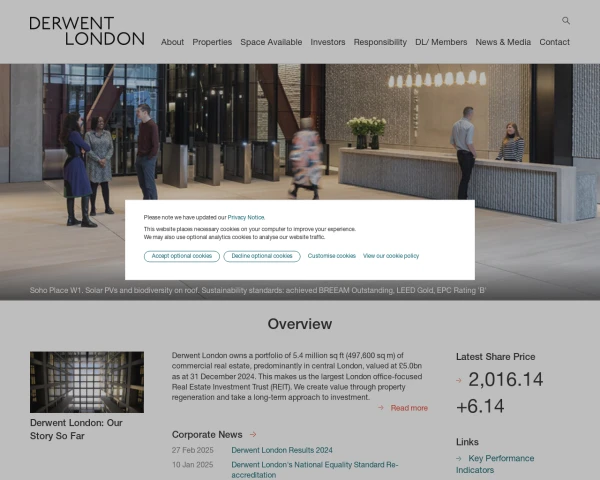Open the search magnifier icon
Screen dimensions: 600x480
566,21
